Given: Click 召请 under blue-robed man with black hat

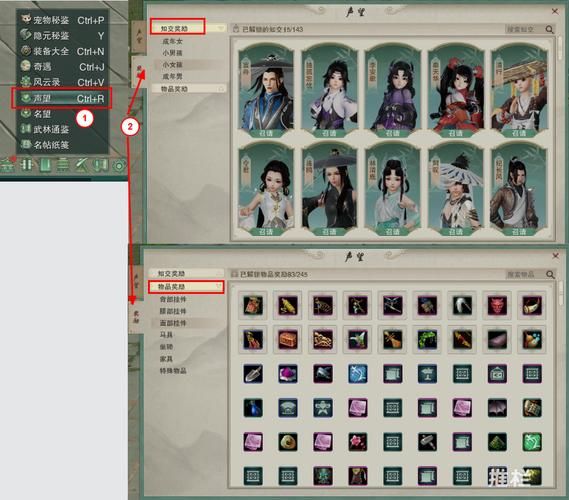Looking at the screenshot, I should point(266,133).
